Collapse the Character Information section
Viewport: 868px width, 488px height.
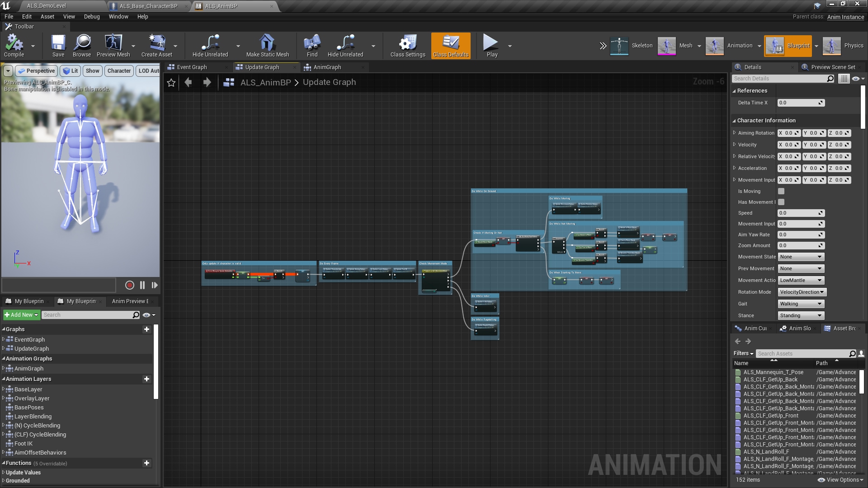pyautogui.click(x=734, y=121)
